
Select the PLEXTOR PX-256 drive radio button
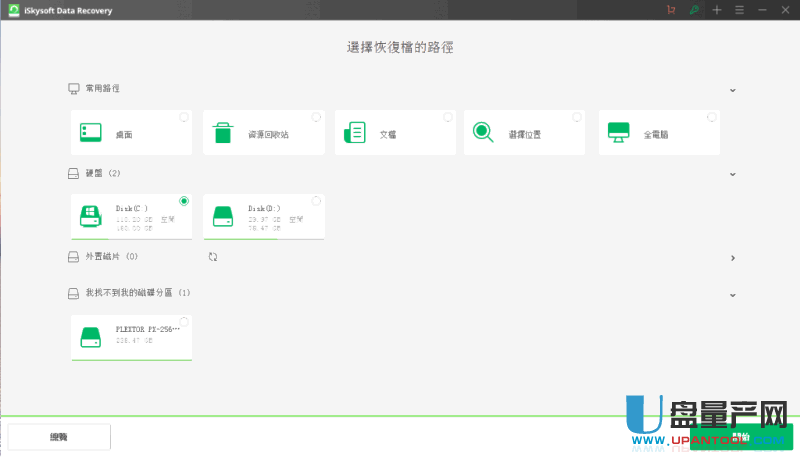tap(184, 322)
